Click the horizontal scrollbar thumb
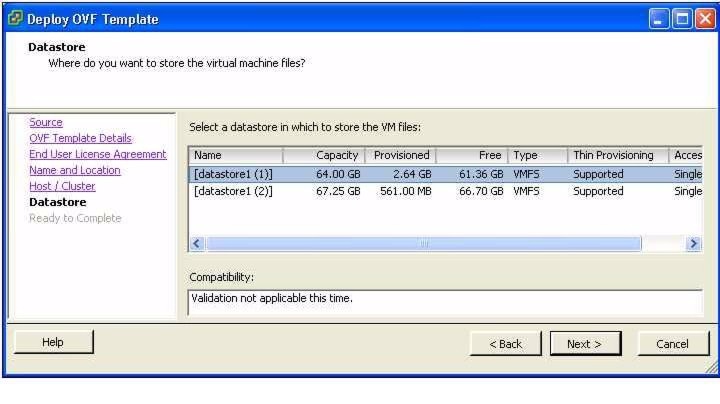Image resolution: width=720 pixels, height=404 pixels. tap(423, 243)
